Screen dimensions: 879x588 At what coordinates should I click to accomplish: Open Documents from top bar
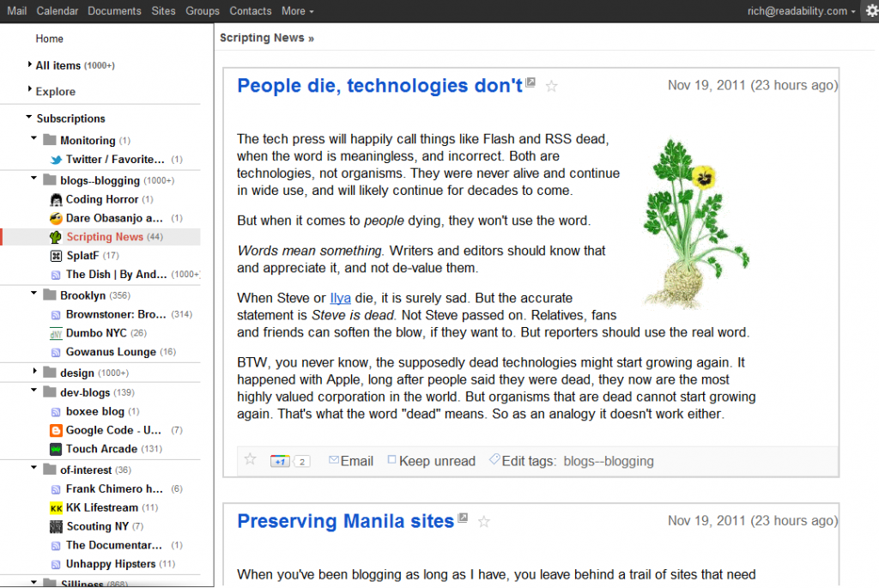point(114,11)
